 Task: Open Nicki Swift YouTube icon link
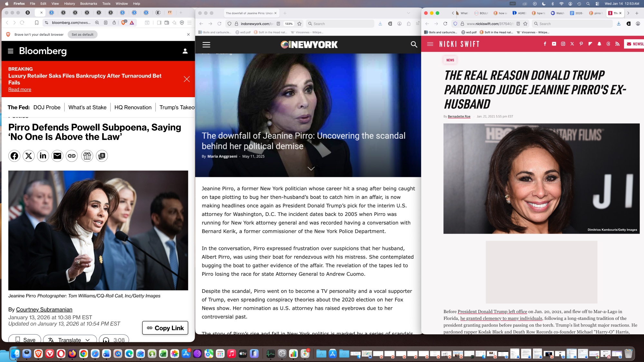pos(554,44)
